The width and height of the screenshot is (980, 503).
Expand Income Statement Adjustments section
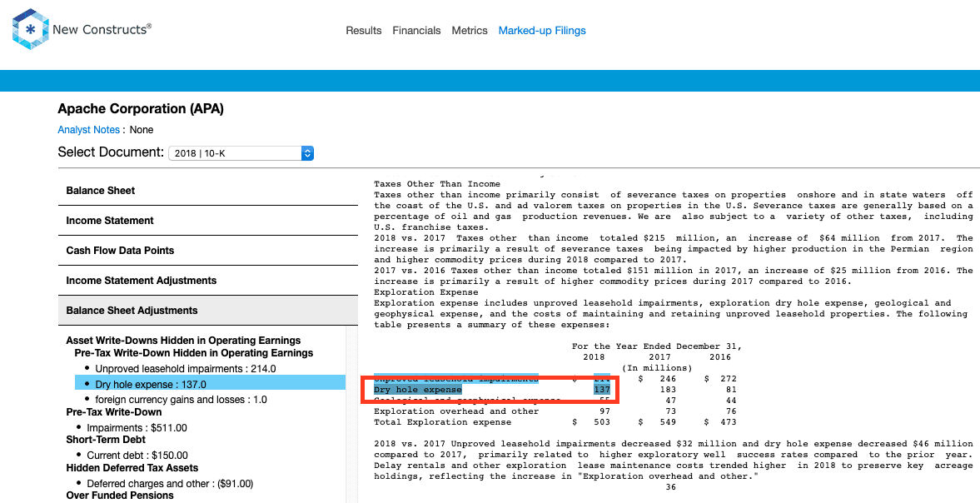pyautogui.click(x=208, y=281)
